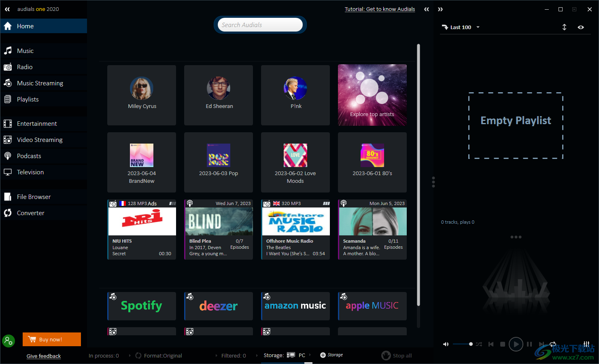Click the stop button in the player
This screenshot has height=364, width=599.
503,344
